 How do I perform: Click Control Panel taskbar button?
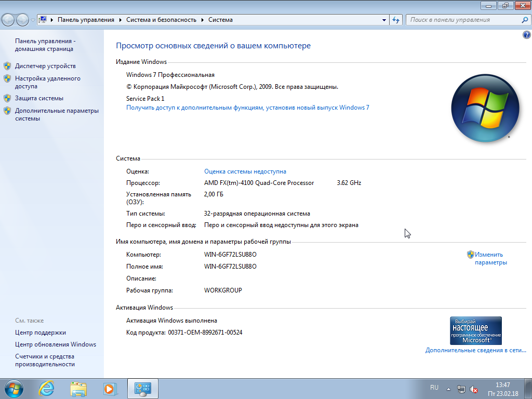point(142,389)
